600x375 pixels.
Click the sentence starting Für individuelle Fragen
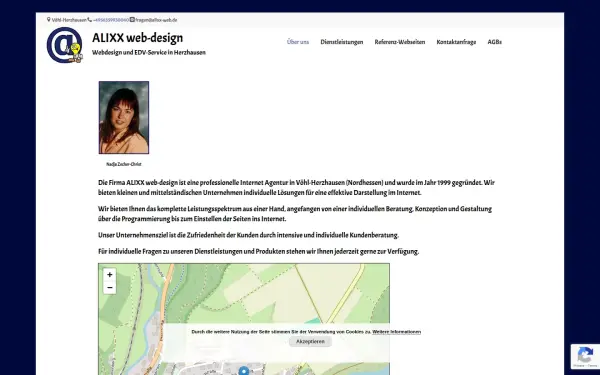(259, 251)
